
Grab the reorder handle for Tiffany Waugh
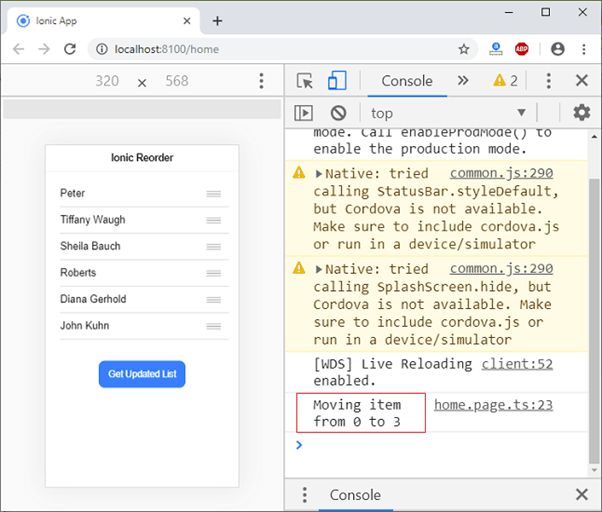coord(213,220)
